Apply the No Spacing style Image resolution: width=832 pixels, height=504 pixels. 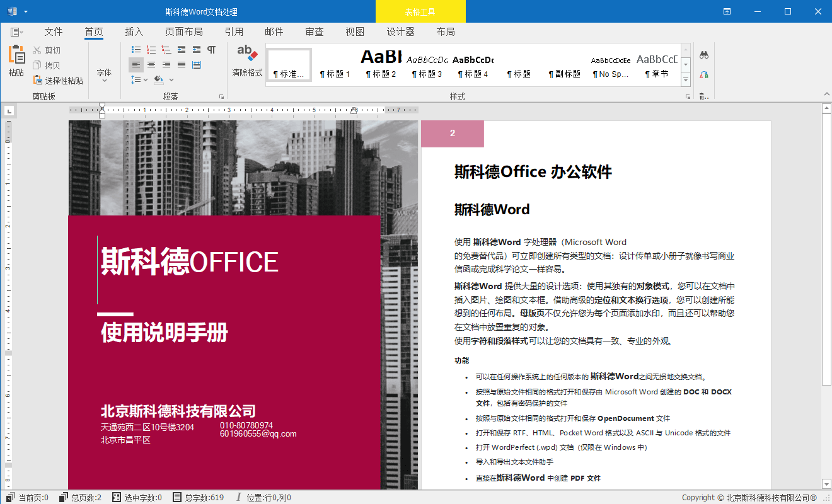611,64
